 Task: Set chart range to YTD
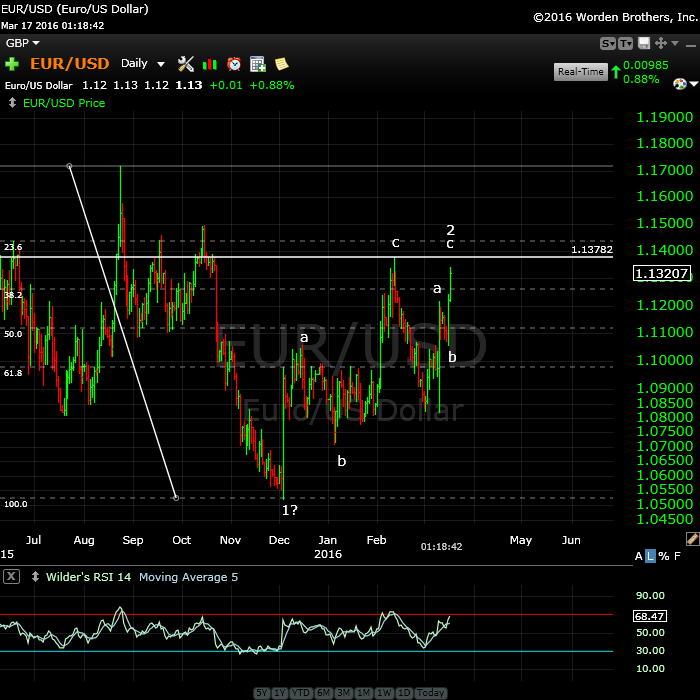coord(301,692)
